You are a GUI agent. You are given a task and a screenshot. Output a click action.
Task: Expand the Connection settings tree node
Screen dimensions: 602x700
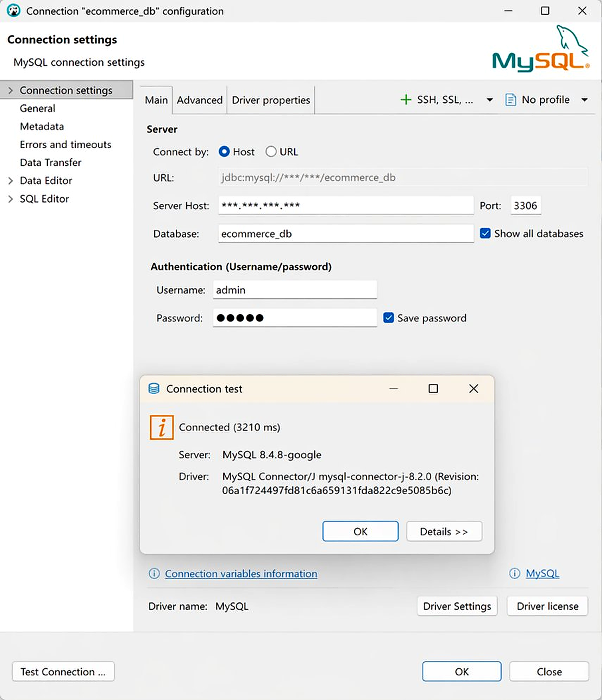coord(11,90)
